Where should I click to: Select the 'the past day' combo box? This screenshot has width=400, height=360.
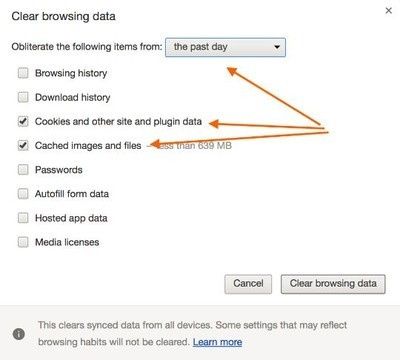point(225,47)
